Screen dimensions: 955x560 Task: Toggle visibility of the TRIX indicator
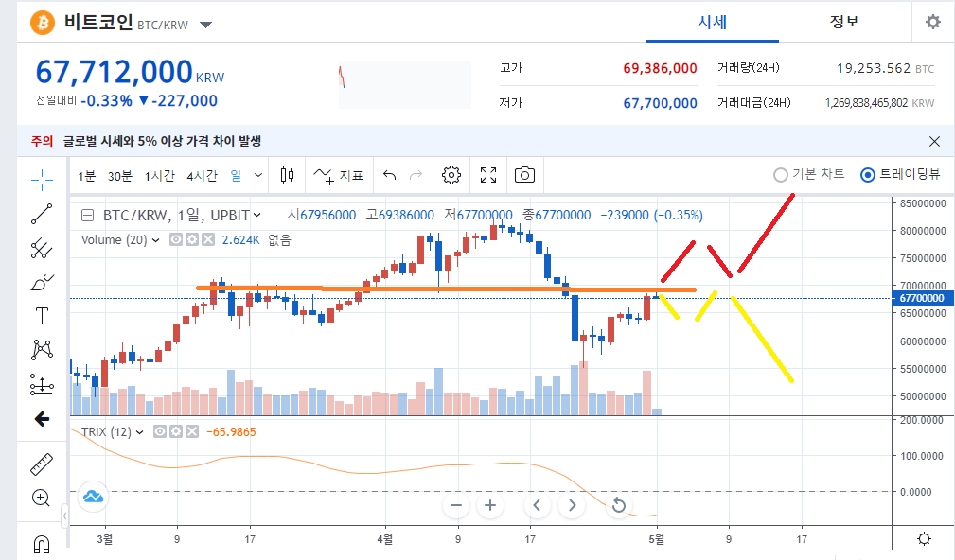pos(160,431)
